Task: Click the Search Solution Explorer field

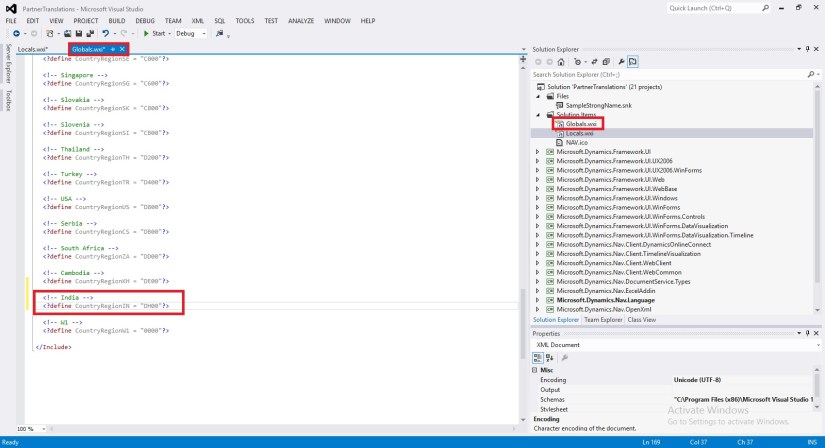Action: [x=670, y=74]
